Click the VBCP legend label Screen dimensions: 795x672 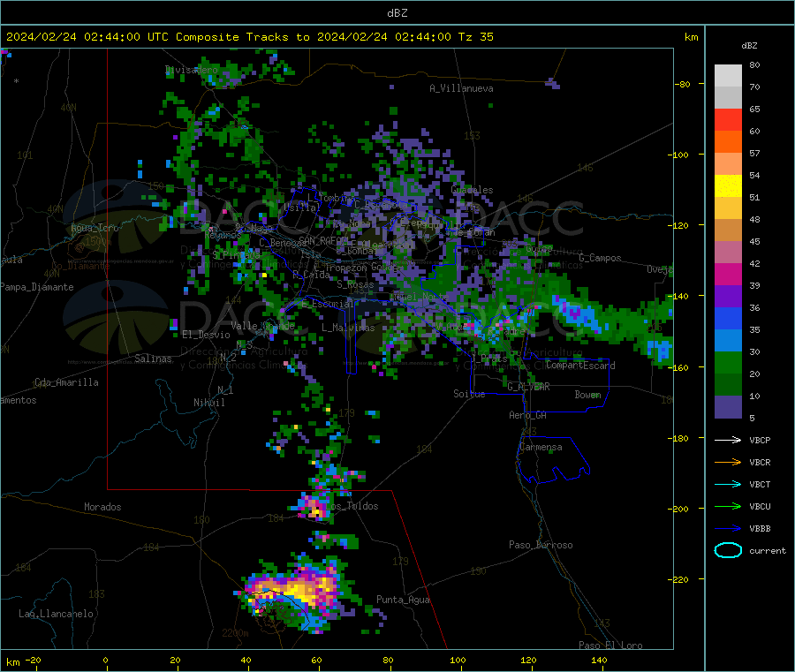[x=760, y=440]
